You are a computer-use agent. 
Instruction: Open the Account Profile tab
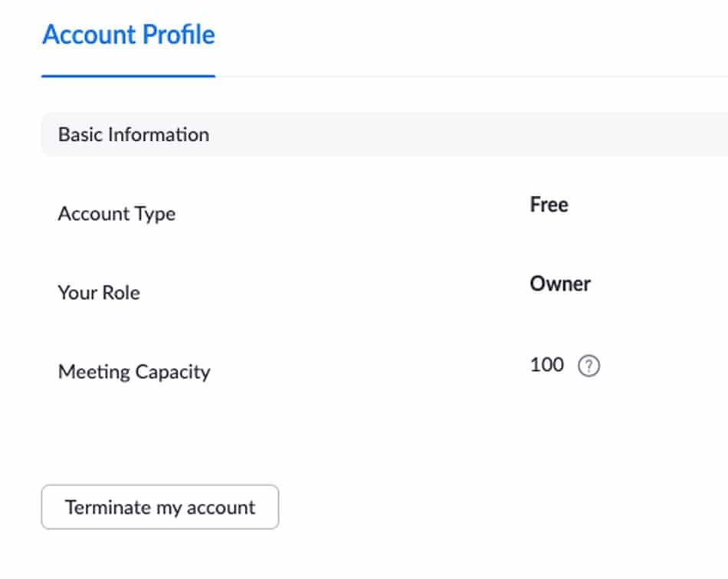[128, 35]
